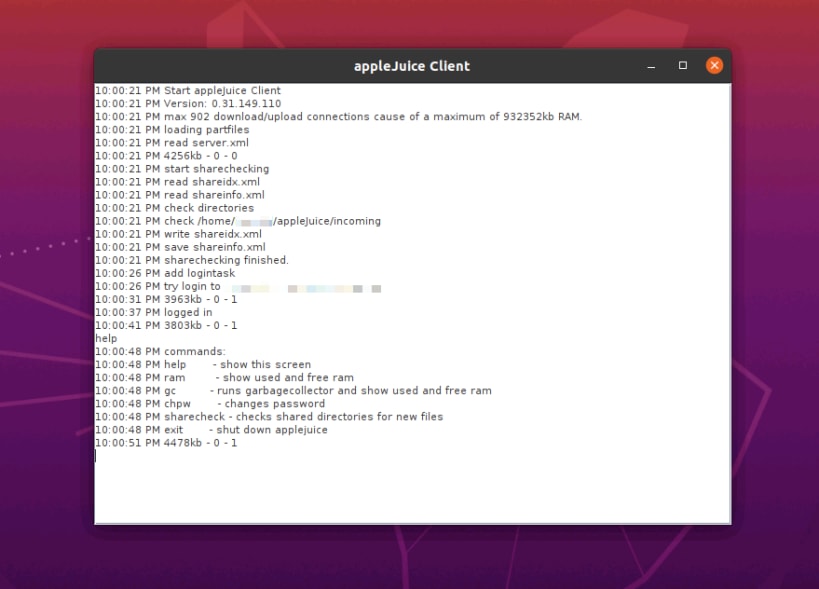
Task: Click the 'read shareidx.xml' log line
Action: click(177, 182)
